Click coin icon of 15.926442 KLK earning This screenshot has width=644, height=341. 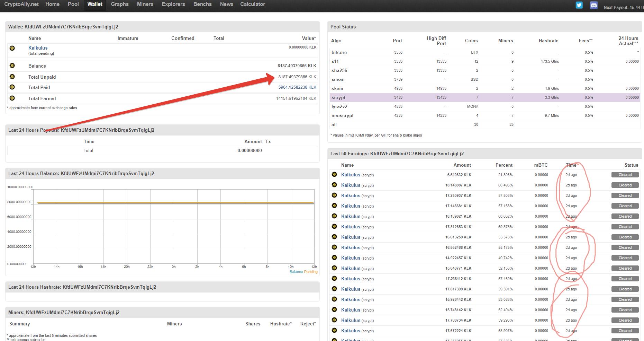(x=334, y=299)
